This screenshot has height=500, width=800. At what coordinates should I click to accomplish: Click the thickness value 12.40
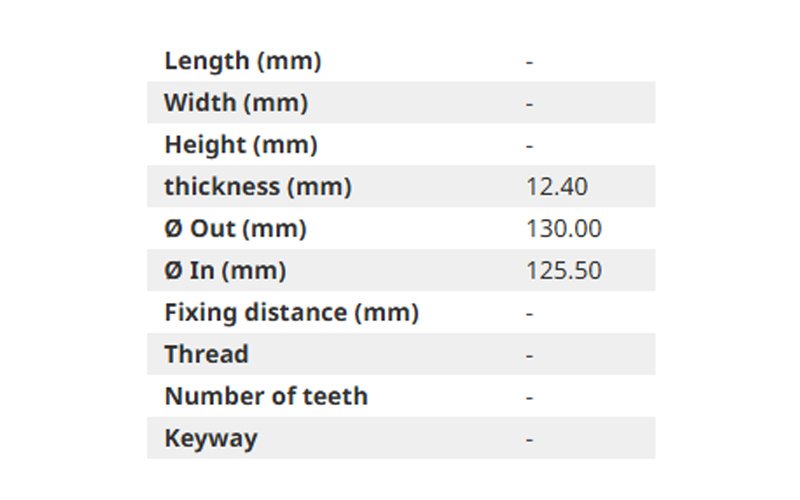tap(557, 187)
